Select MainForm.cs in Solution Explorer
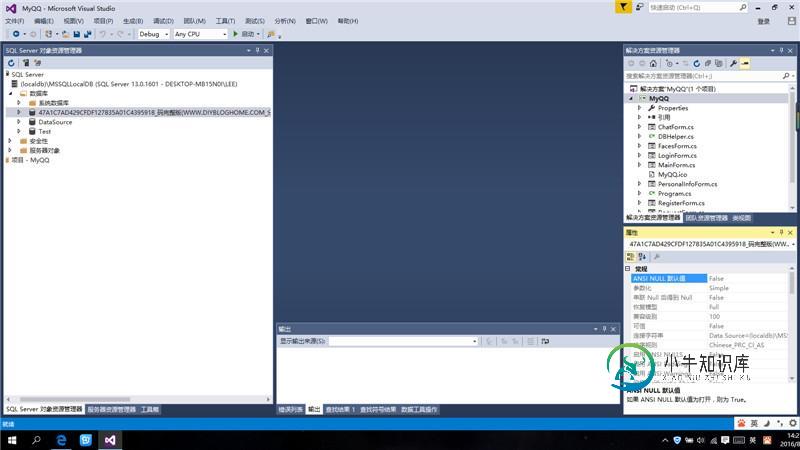Screen dimensions: 800x450 click(677, 165)
